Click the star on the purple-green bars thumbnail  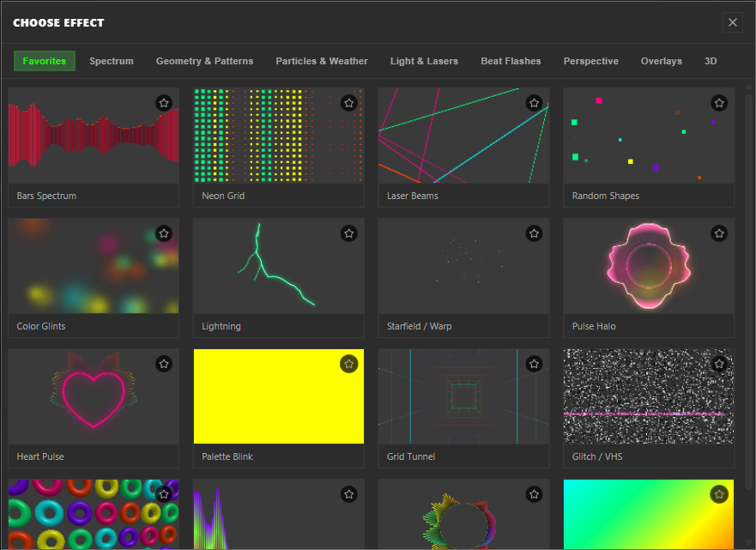tap(349, 494)
